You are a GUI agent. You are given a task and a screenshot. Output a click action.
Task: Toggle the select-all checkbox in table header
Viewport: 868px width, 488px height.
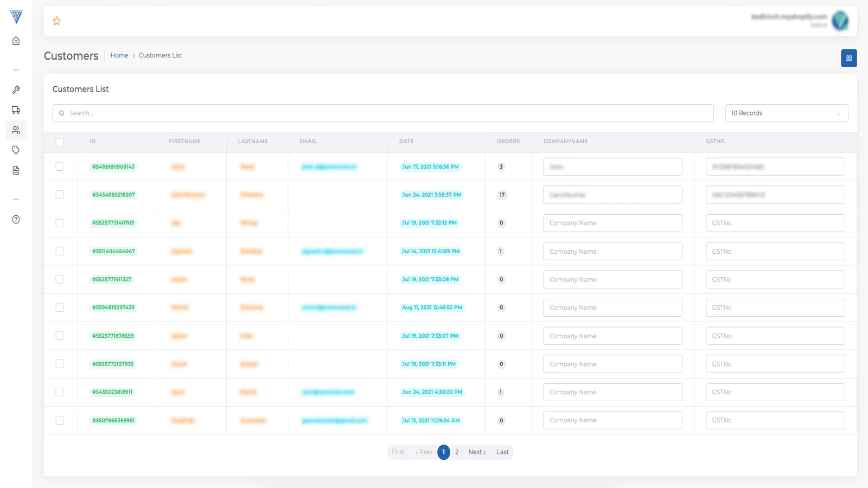(x=60, y=142)
